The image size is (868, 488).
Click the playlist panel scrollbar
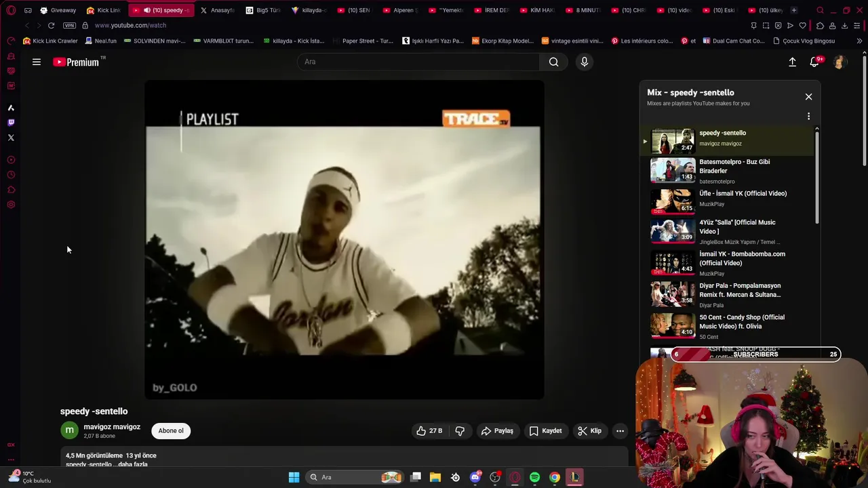click(x=817, y=176)
